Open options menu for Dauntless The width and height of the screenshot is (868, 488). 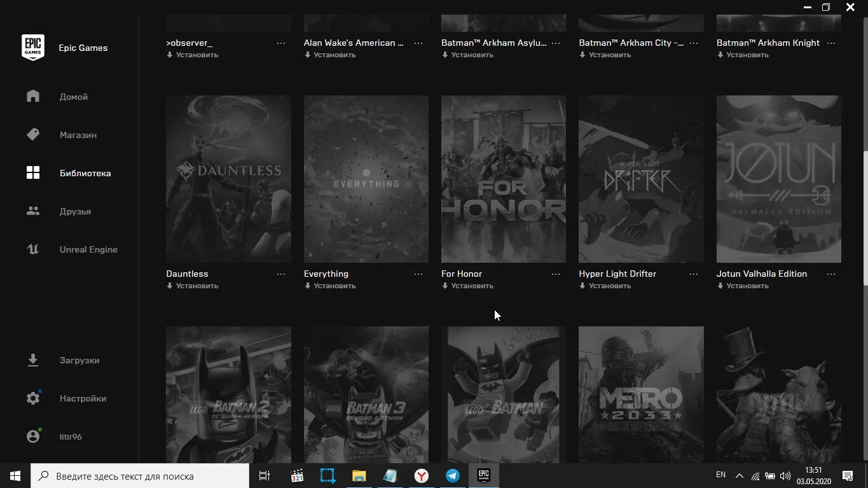click(281, 274)
